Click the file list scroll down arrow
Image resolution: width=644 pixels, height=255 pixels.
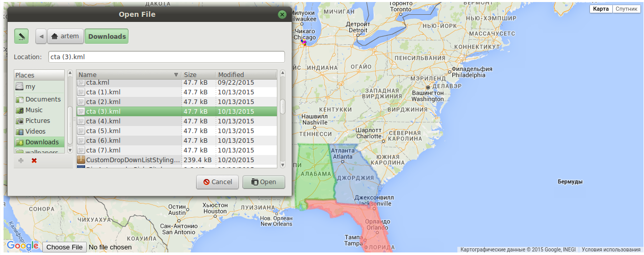[x=282, y=164]
